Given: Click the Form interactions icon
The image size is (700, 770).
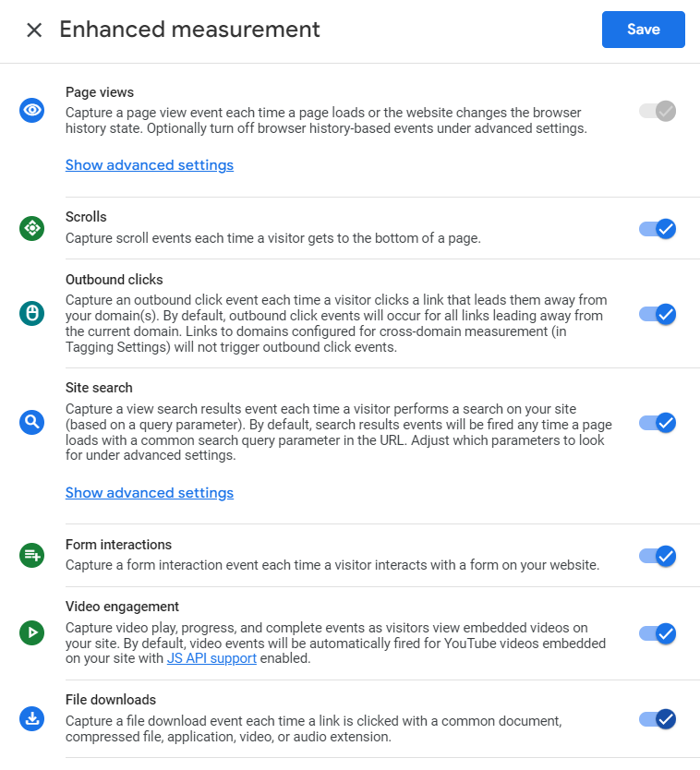Looking at the screenshot, I should point(32,556).
